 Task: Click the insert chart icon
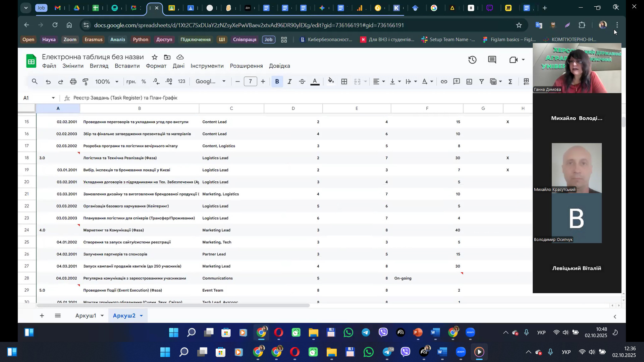click(x=469, y=81)
